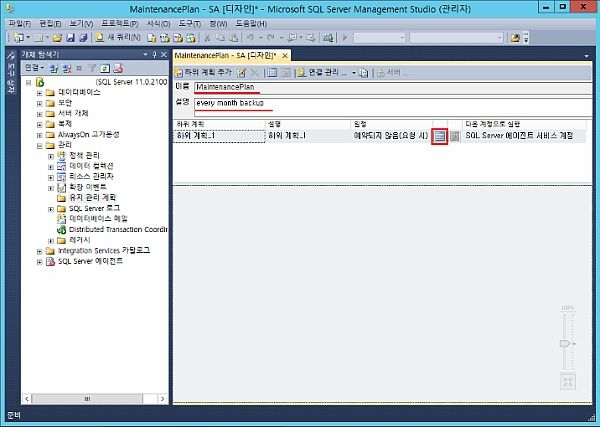Open the schedule calendar icon for 하위 계획_1
This screenshot has height=427, width=600.
pos(440,136)
